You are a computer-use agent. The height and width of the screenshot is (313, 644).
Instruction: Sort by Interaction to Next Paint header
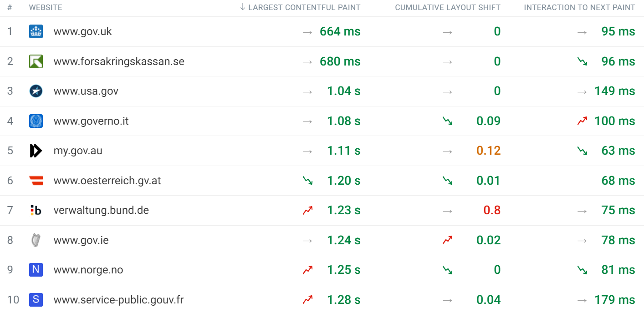pos(579,7)
